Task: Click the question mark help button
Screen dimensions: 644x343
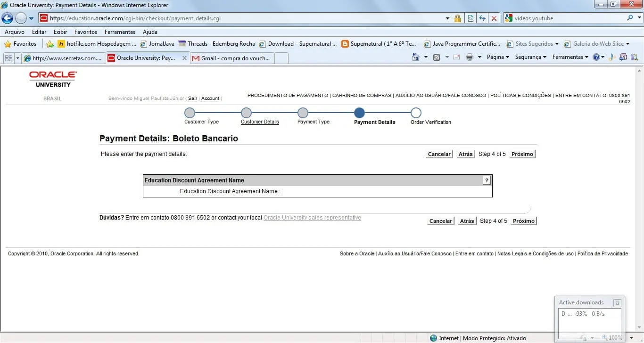Action: click(x=487, y=180)
